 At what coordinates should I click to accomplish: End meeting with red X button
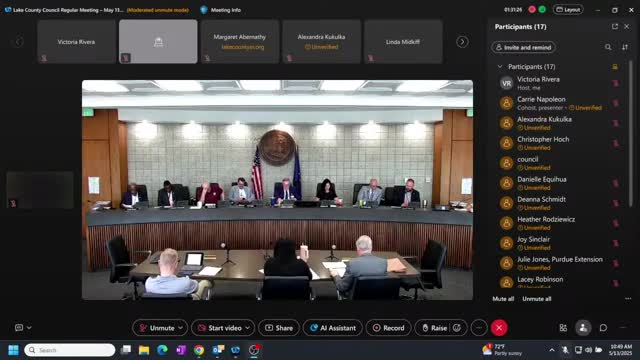click(499, 328)
